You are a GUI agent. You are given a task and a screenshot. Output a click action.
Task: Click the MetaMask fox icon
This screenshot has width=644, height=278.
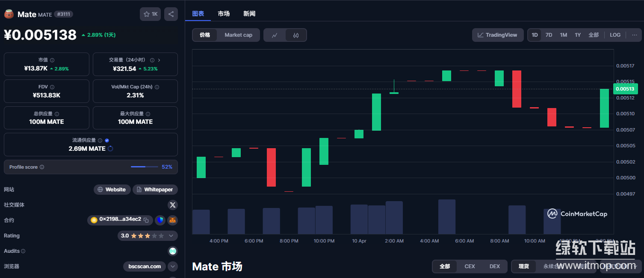point(172,220)
